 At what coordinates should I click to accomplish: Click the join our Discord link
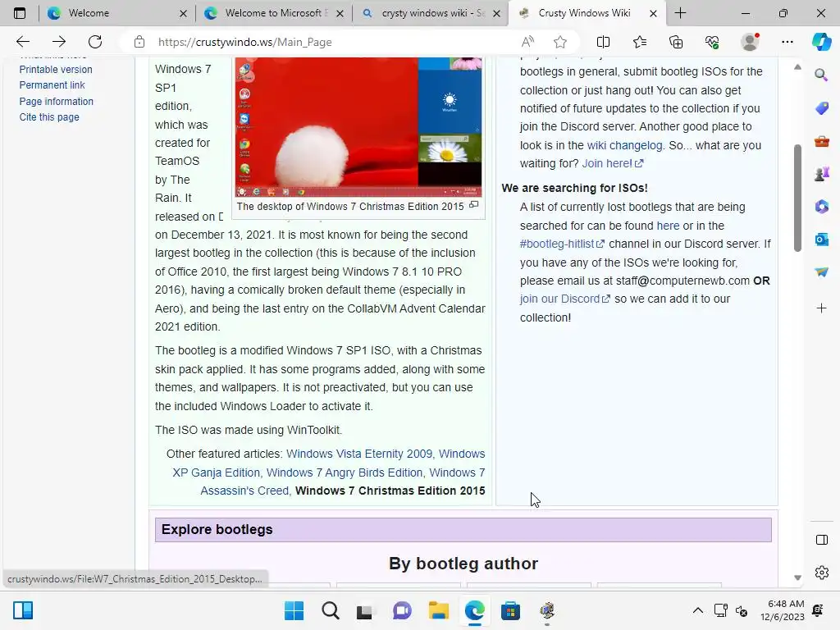coord(565,299)
